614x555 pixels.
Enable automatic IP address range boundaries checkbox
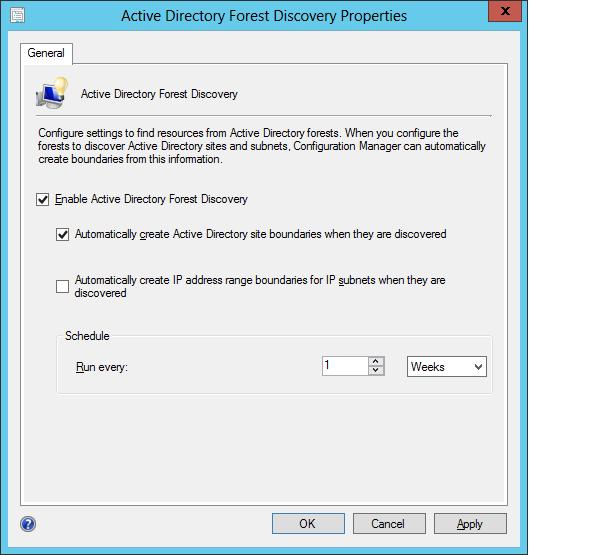click(62, 286)
